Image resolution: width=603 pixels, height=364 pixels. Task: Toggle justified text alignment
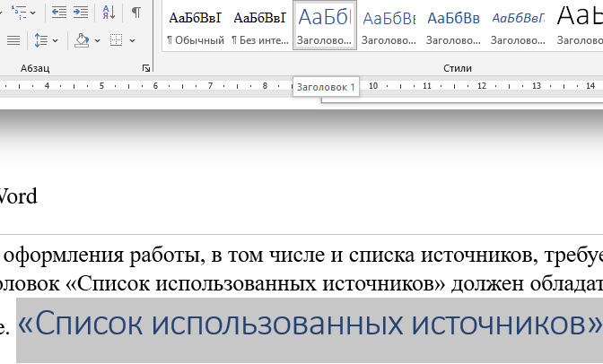tap(13, 40)
